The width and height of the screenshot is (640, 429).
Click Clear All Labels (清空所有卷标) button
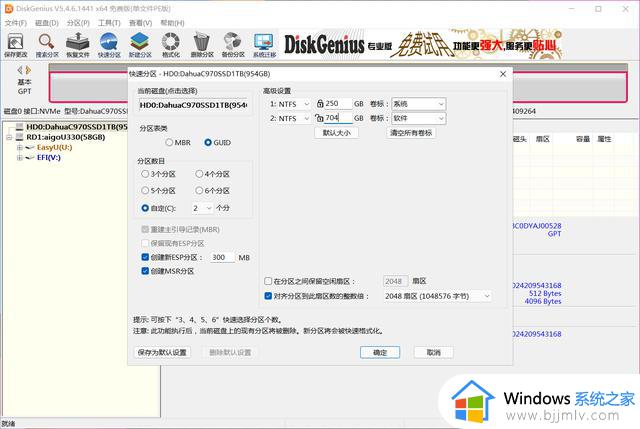pos(411,133)
